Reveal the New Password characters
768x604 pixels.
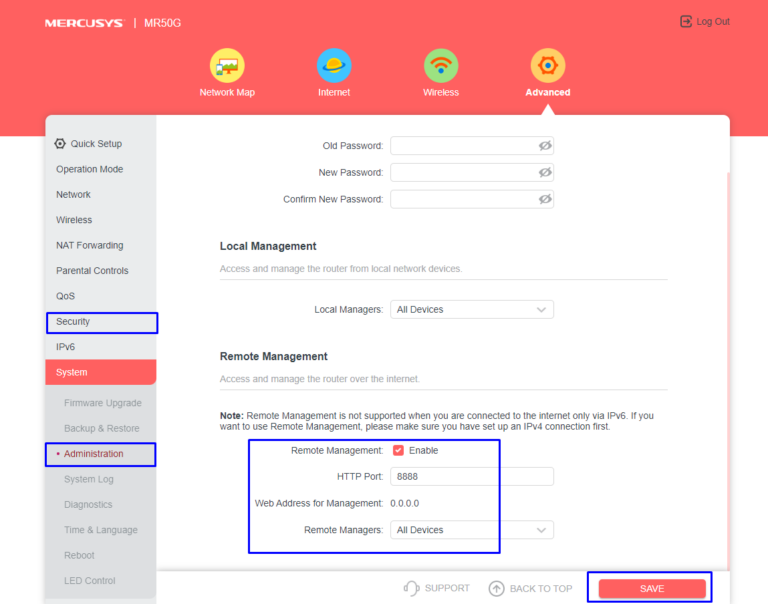tap(545, 172)
